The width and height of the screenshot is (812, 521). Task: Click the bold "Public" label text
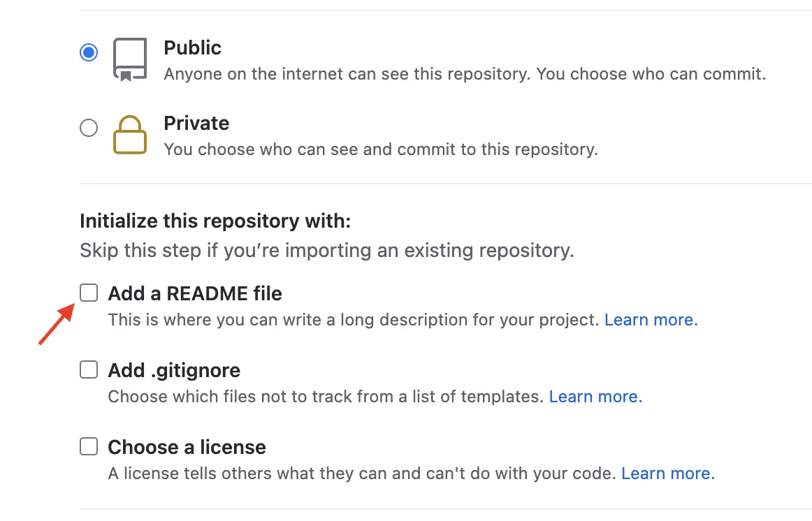click(192, 47)
